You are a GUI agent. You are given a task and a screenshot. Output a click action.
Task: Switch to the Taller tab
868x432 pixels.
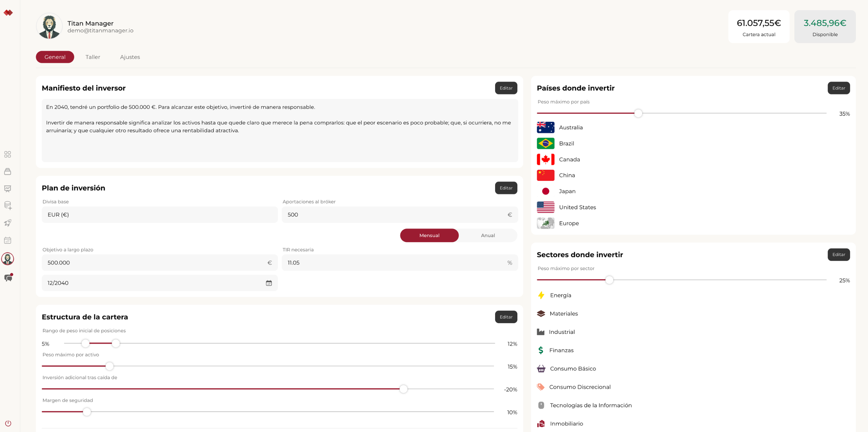93,57
